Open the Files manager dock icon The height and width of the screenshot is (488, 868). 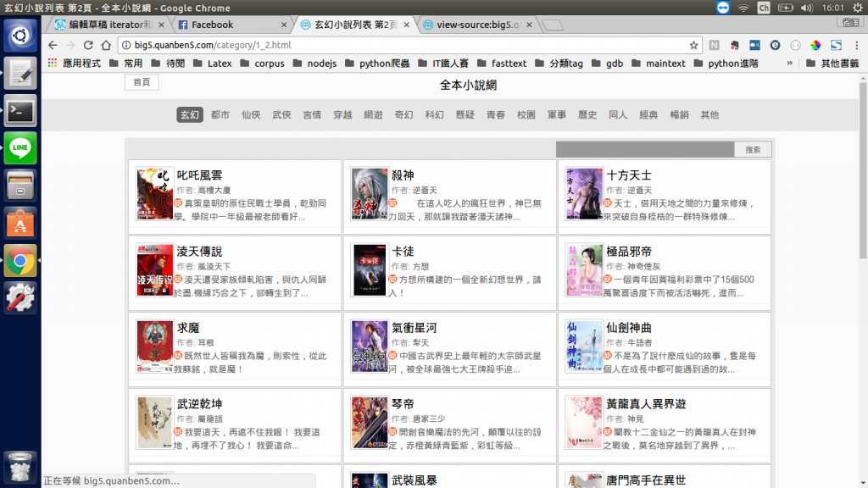coord(20,186)
